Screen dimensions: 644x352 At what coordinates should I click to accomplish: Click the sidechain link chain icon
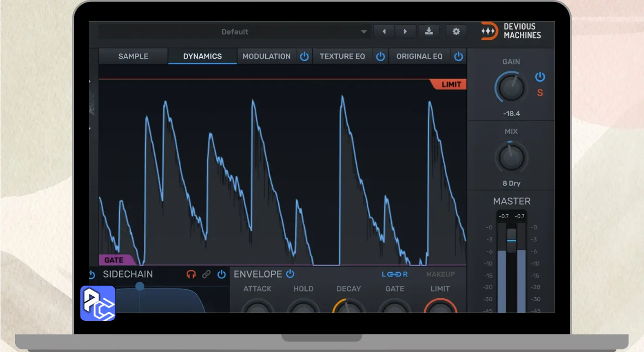click(x=206, y=275)
